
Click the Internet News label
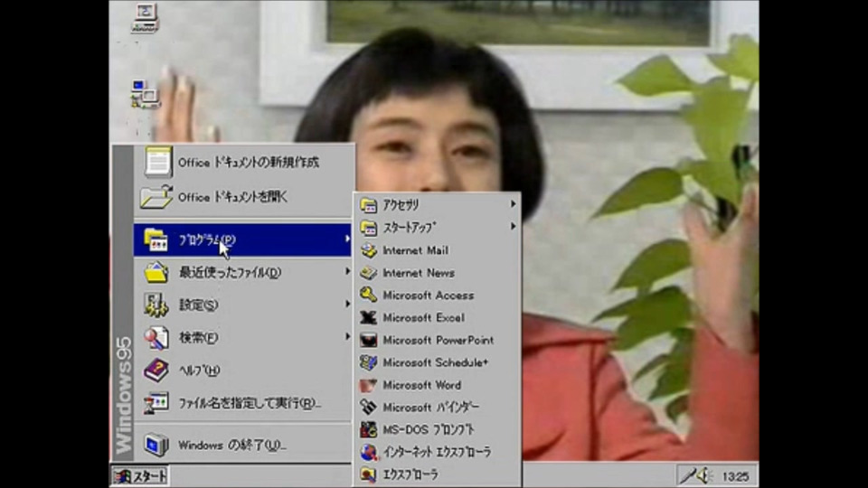tap(419, 273)
